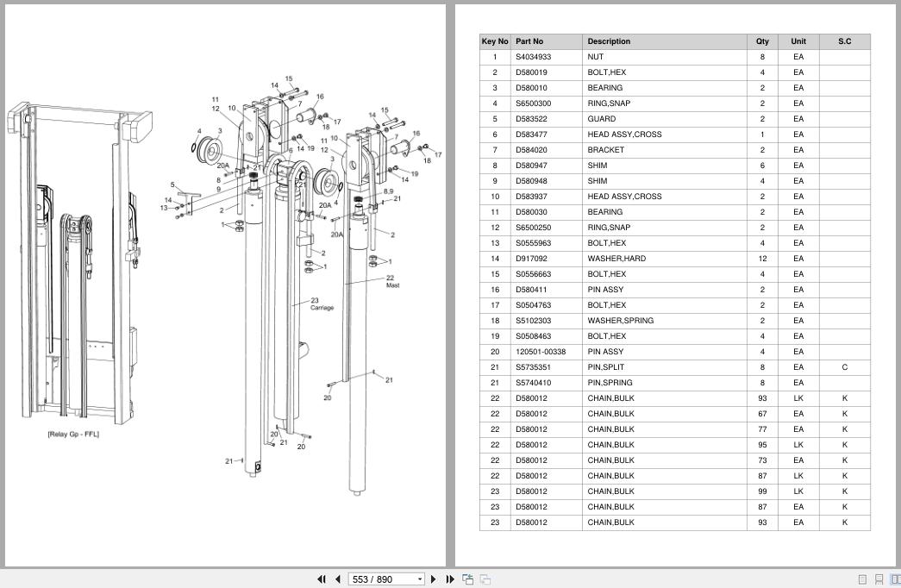Click the Unit column header
901x588 pixels.
coord(798,41)
